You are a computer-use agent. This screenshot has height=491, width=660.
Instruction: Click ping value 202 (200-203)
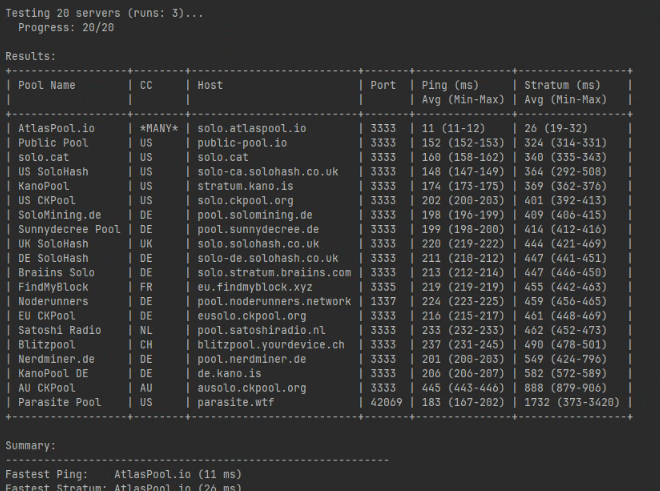[463, 200]
